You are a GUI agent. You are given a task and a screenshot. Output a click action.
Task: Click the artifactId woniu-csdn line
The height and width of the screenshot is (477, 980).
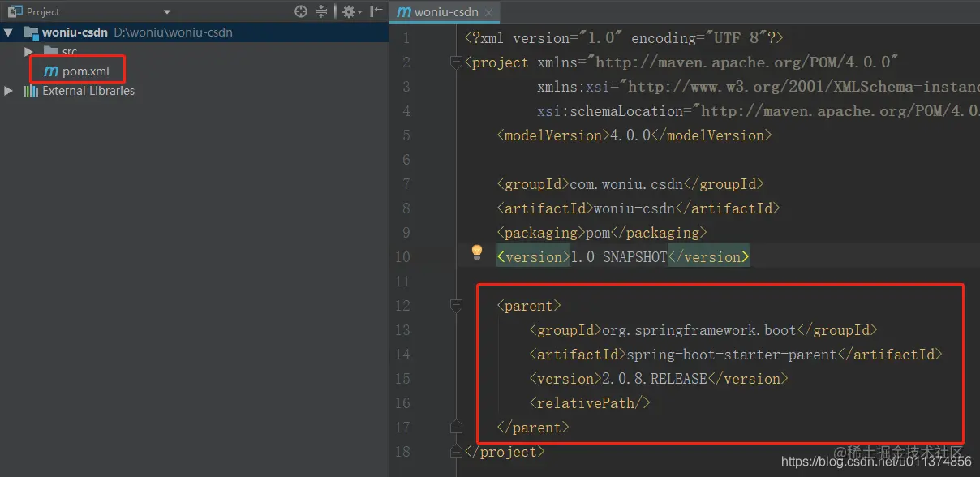pos(638,208)
